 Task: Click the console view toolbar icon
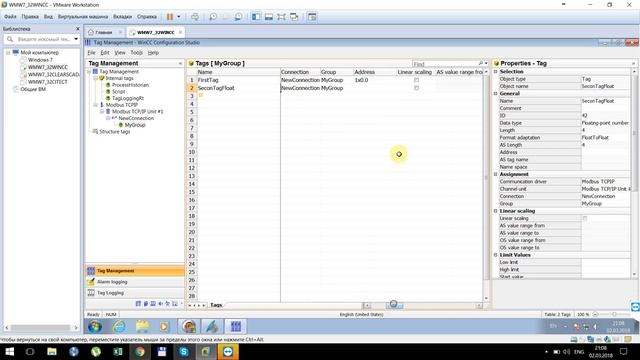(x=312, y=17)
